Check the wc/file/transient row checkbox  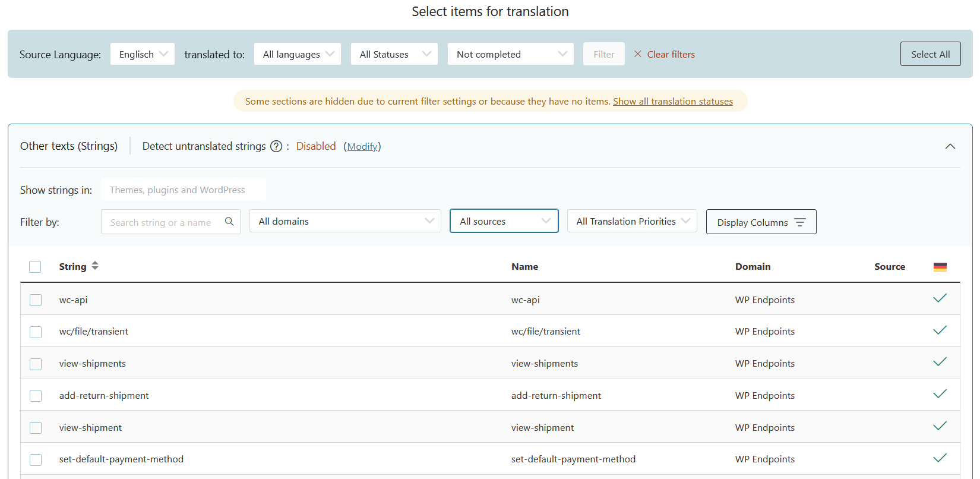click(36, 332)
